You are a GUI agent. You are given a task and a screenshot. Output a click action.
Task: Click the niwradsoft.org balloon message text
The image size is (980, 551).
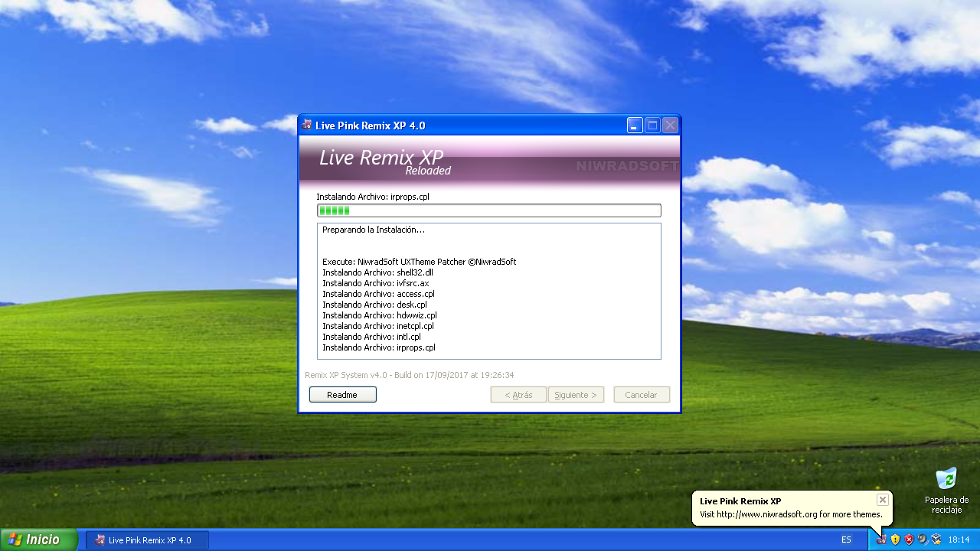tap(791, 514)
